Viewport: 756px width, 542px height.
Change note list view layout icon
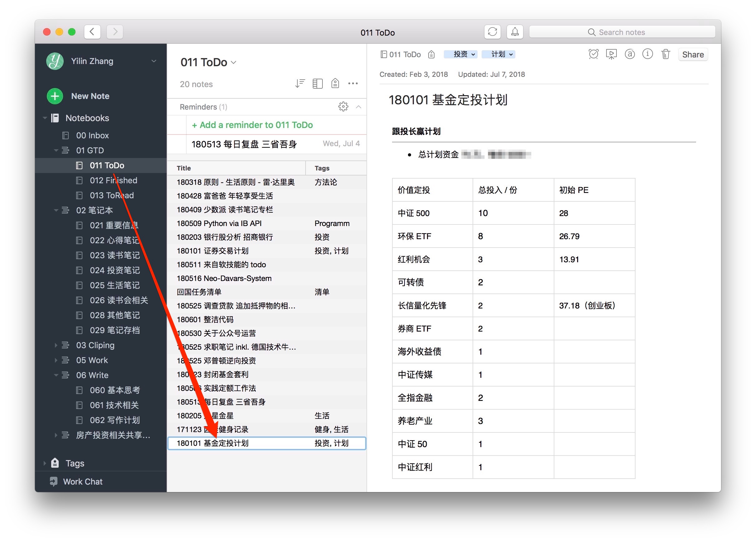[317, 84]
